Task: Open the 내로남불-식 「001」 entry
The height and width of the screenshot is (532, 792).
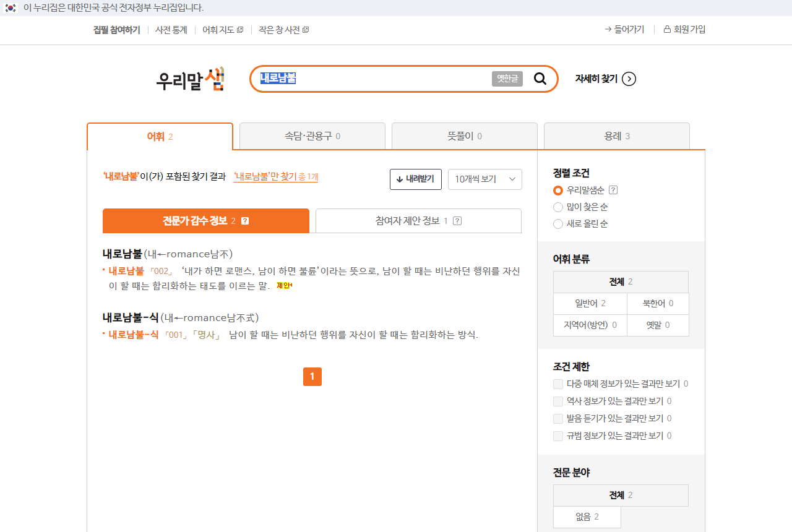Action: point(134,335)
